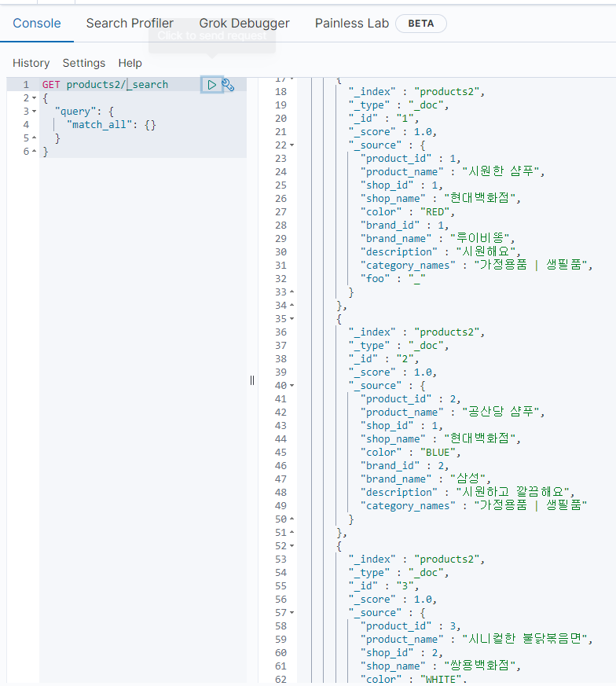Viewport: 616px width, 686px height.
Task: Open the Search Profiler tab
Action: (x=130, y=24)
